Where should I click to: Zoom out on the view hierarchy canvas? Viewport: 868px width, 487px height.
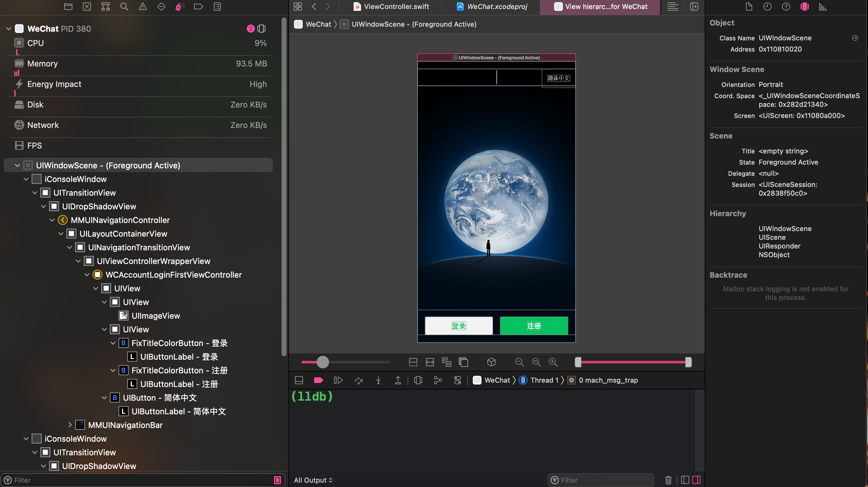[520, 362]
